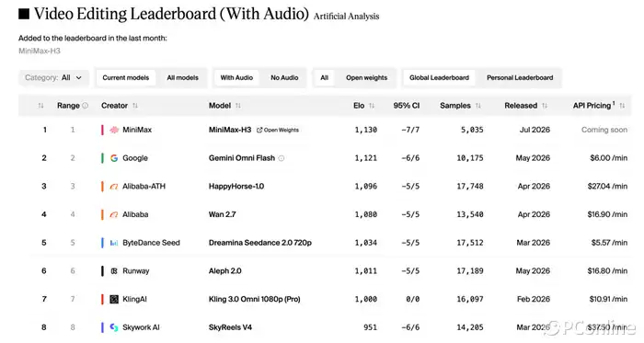Screen dimensions: 644x343
Task: Click the Google logo in row two
Action: point(114,158)
